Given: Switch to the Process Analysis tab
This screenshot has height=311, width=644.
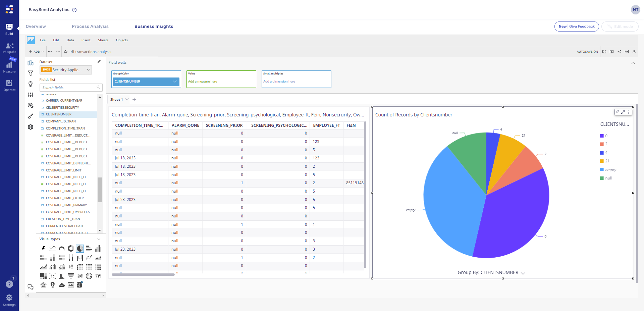Looking at the screenshot, I should pyautogui.click(x=90, y=26).
